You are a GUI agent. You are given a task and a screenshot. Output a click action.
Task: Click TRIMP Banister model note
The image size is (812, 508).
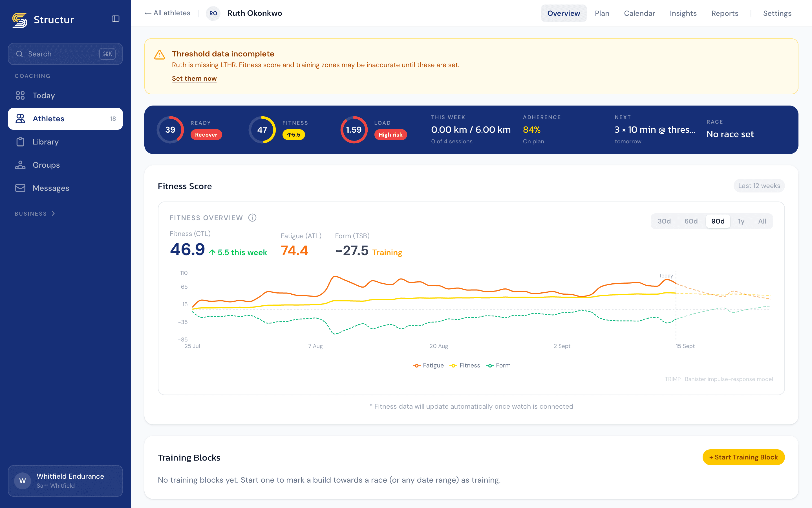pyautogui.click(x=719, y=379)
